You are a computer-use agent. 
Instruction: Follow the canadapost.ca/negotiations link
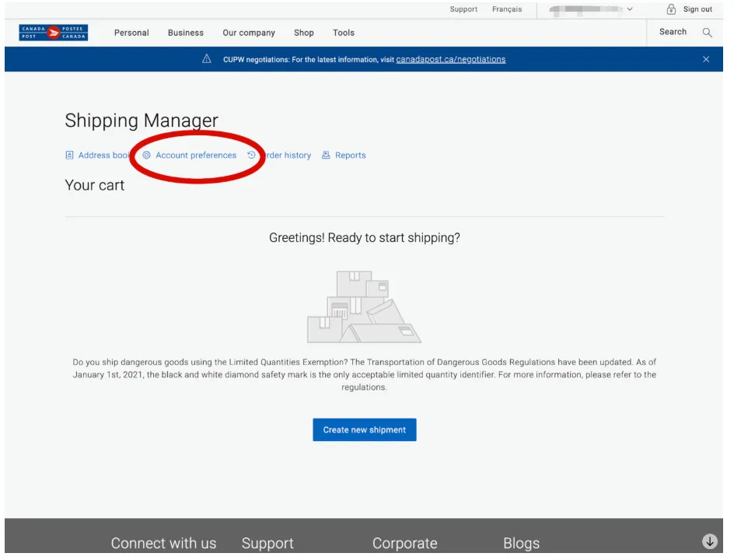click(452, 58)
